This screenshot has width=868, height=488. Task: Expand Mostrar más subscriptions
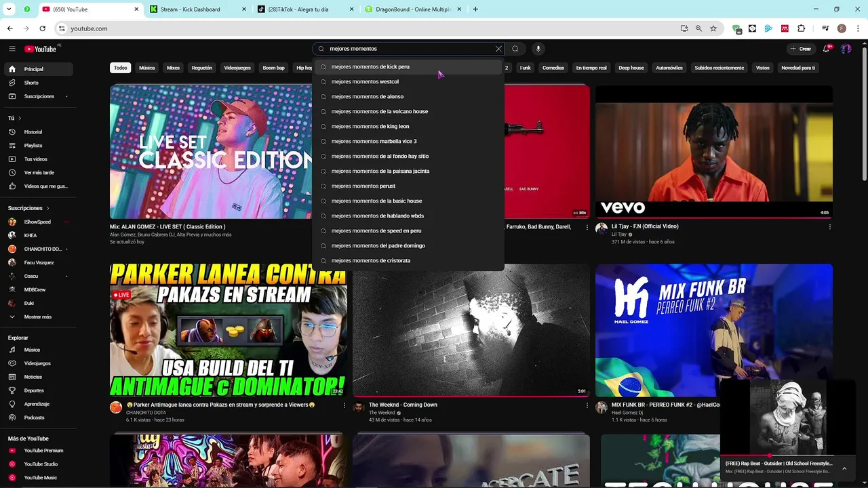point(37,317)
